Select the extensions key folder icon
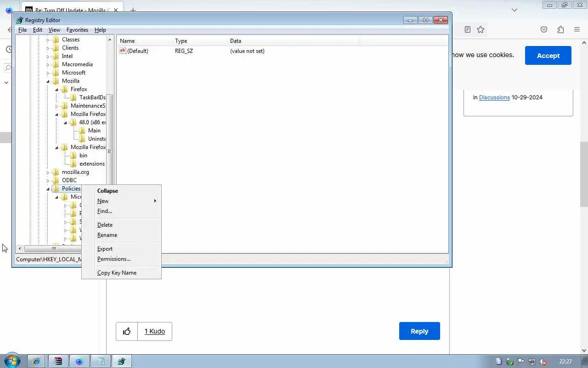Screen dimensions: 588x368 [x=73, y=164]
